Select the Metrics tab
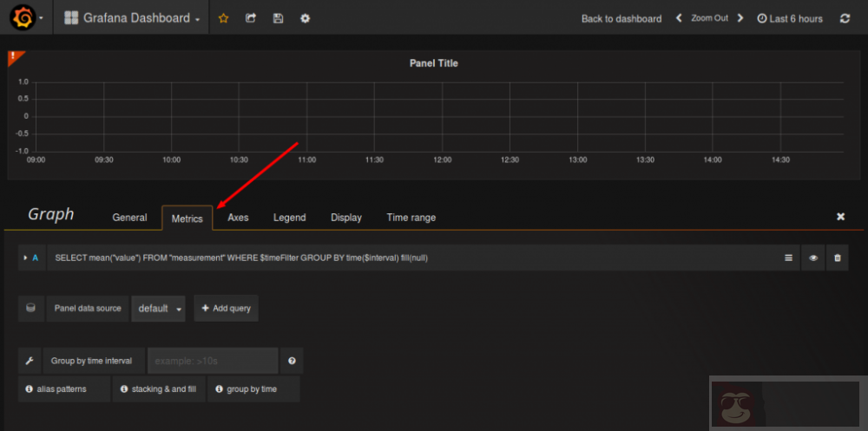Viewport: 868px width, 431px height. 187,218
